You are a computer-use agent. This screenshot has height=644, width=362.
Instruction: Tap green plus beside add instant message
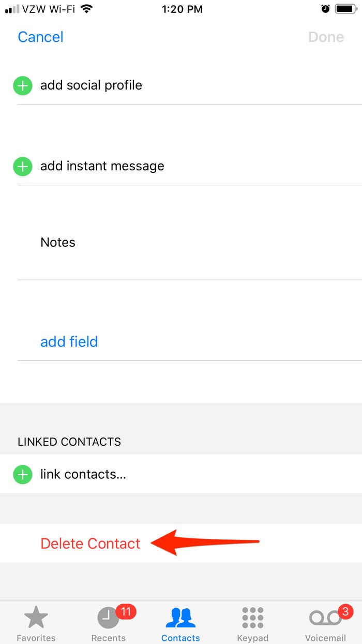point(22,166)
